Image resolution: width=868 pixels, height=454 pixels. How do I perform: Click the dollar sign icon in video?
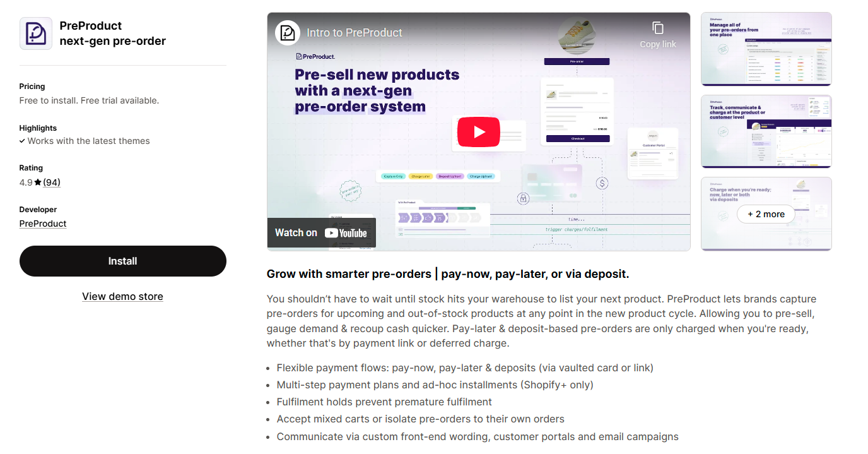click(602, 183)
